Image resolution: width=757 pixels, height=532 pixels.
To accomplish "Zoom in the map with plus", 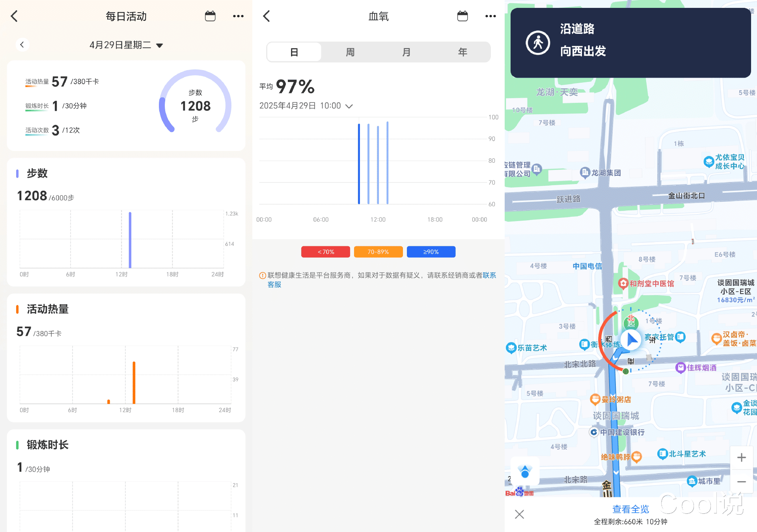I will coord(742,458).
